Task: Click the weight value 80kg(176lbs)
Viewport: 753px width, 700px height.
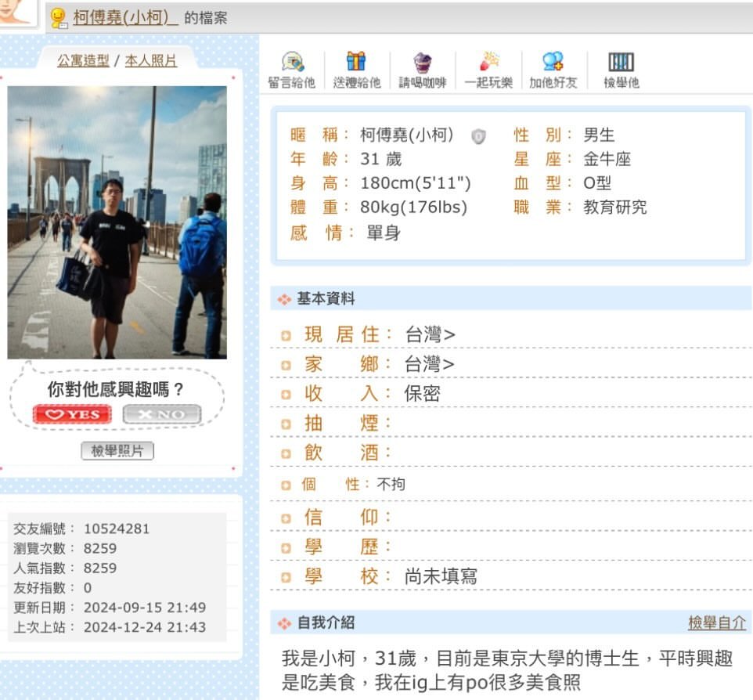Action: tap(413, 207)
